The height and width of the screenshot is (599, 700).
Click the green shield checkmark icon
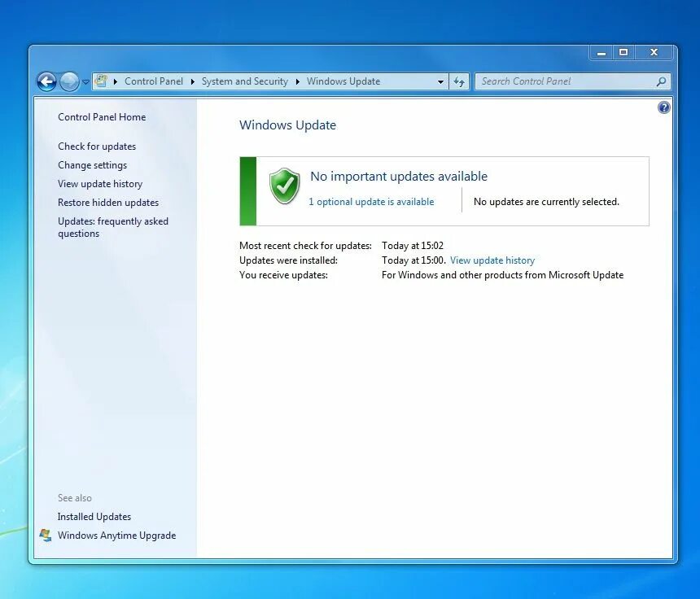(x=284, y=186)
